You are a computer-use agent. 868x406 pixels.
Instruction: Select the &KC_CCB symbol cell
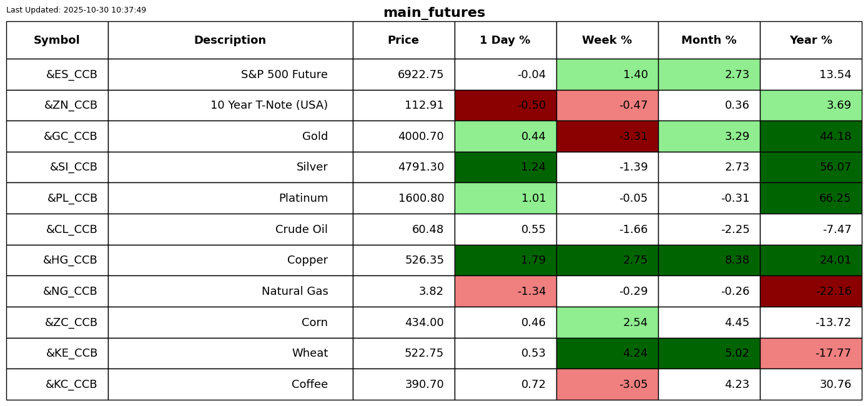pyautogui.click(x=71, y=385)
